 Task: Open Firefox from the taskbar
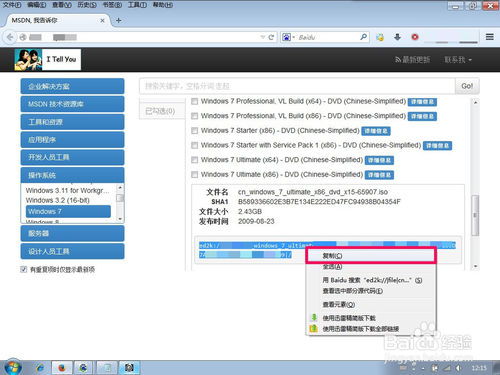pyautogui.click(x=61, y=368)
